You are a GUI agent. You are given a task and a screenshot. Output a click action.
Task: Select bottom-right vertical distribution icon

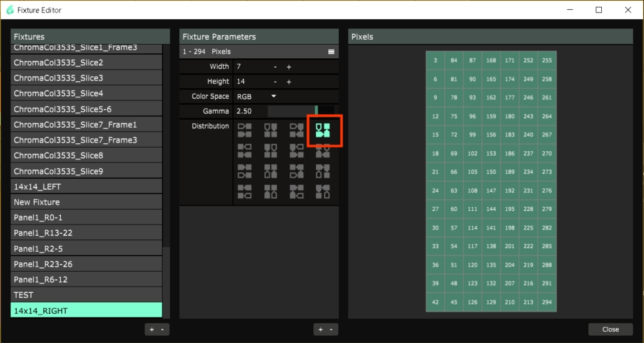(271, 192)
